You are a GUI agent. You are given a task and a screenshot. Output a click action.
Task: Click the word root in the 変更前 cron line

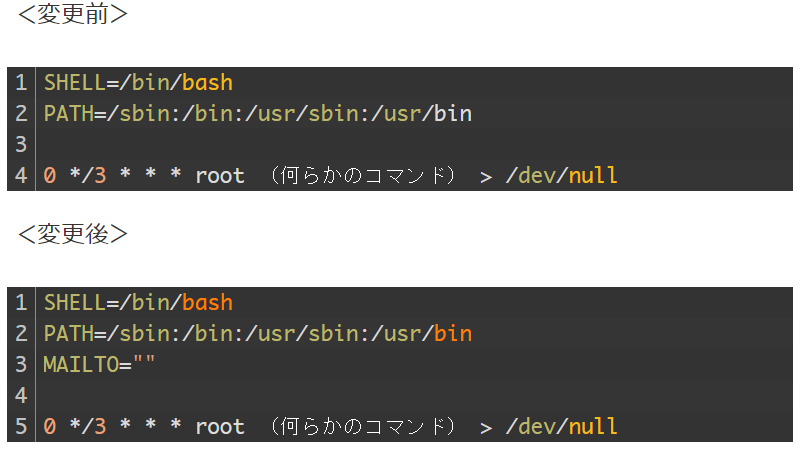point(219,176)
